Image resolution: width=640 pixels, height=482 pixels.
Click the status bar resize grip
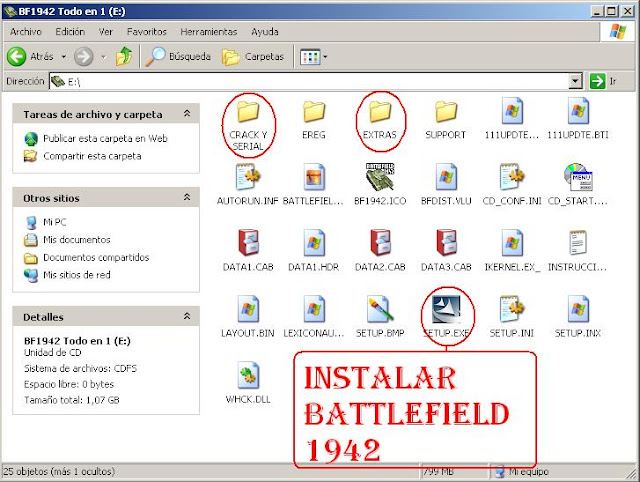click(633, 473)
